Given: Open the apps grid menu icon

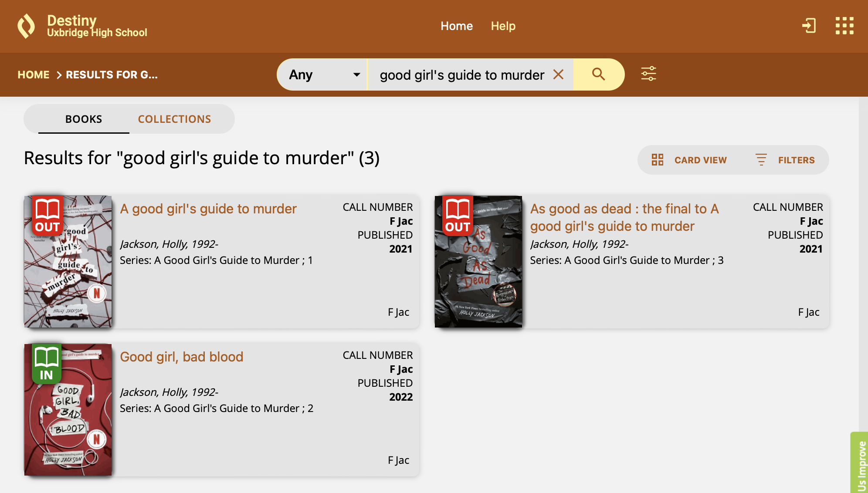Looking at the screenshot, I should [x=844, y=26].
